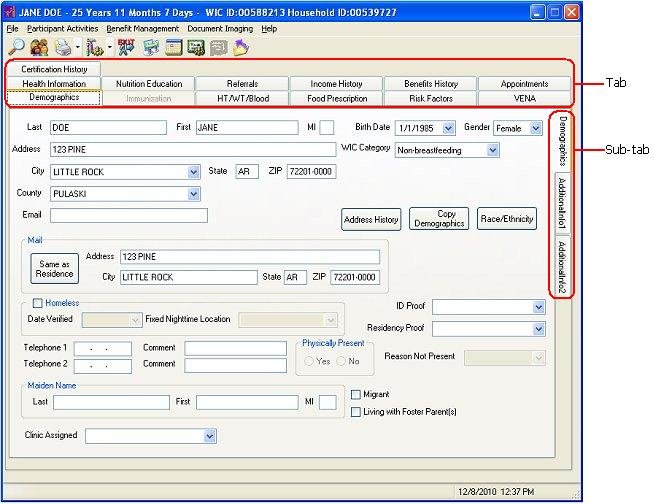654x504 pixels.
Task: Click the Telephone 1 input field
Action: (103, 348)
